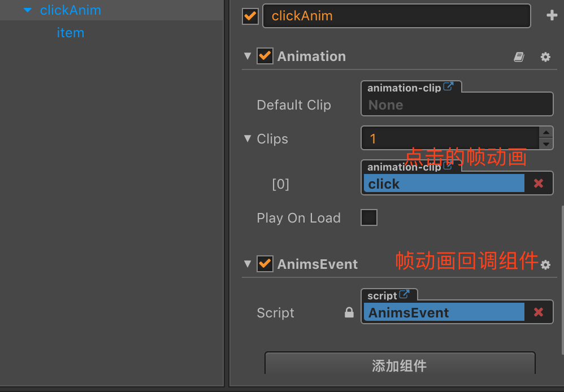Click the plus icon beside node name

552,15
